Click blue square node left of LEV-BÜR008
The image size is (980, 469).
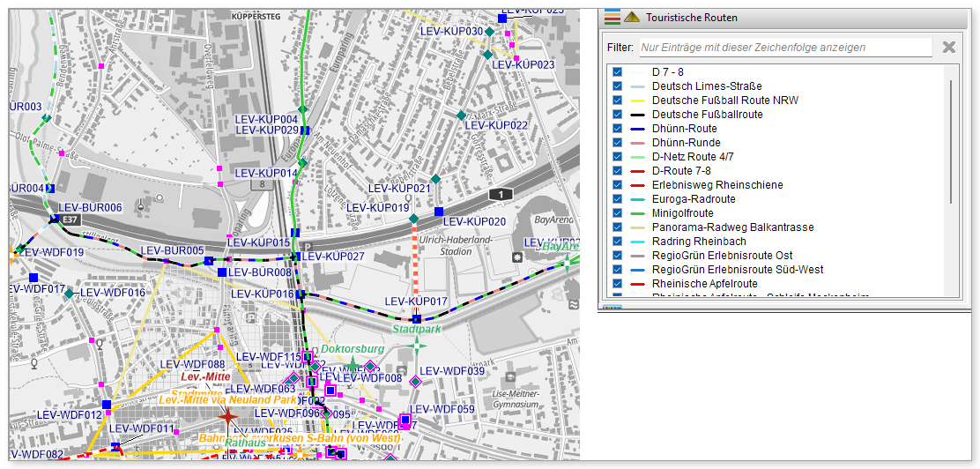click(222, 272)
